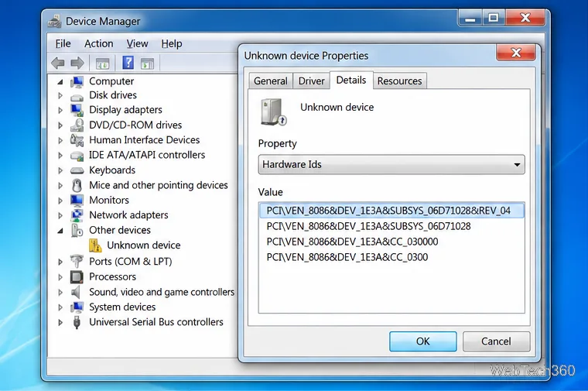Switch to the Driver tab
The width and height of the screenshot is (588, 391).
click(311, 81)
